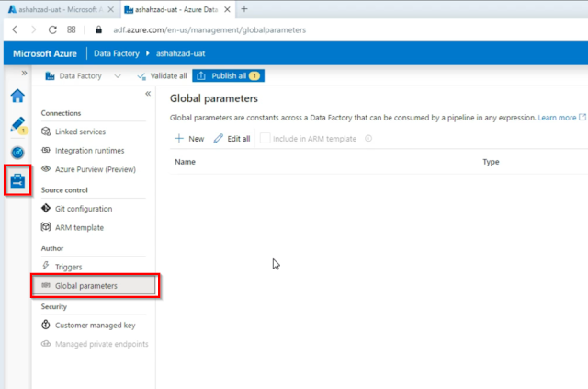Open a new browser tab

click(x=244, y=9)
